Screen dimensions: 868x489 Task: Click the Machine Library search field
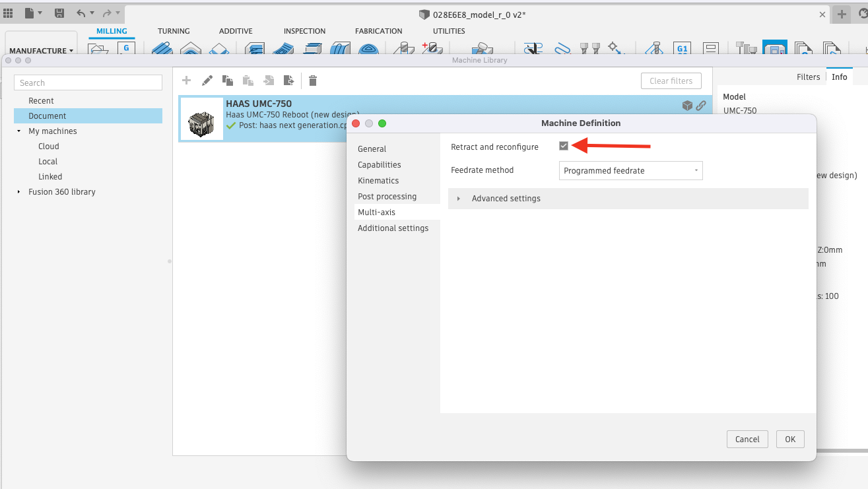click(88, 82)
